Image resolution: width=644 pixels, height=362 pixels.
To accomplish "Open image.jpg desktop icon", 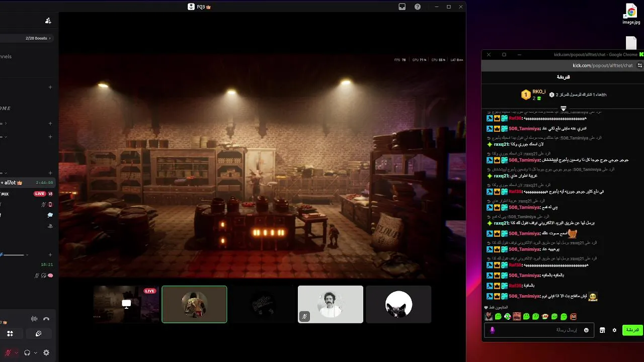I will tap(631, 14).
